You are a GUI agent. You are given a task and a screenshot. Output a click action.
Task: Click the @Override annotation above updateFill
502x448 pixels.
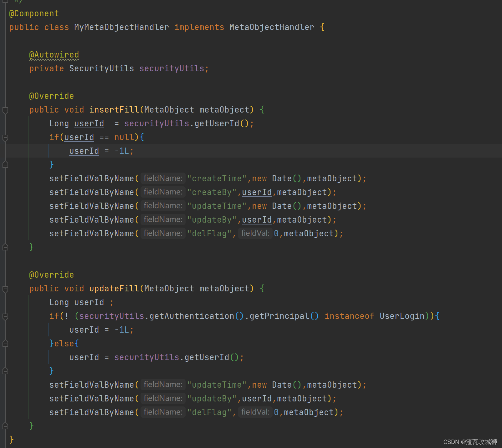pyautogui.click(x=51, y=275)
